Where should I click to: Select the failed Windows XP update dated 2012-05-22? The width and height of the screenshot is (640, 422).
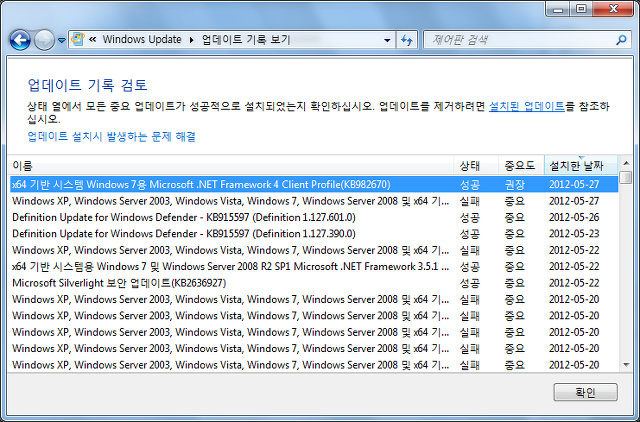click(x=314, y=250)
